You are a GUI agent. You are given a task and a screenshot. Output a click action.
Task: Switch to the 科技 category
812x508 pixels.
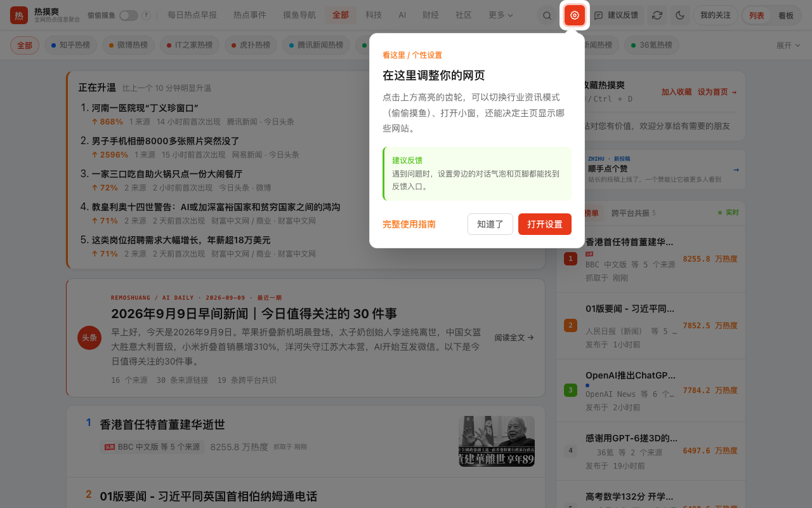point(374,15)
